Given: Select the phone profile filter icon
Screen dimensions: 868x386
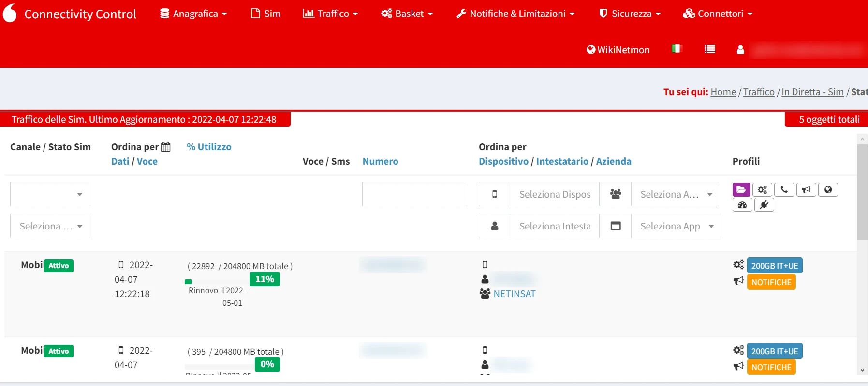Looking at the screenshot, I should pos(784,189).
